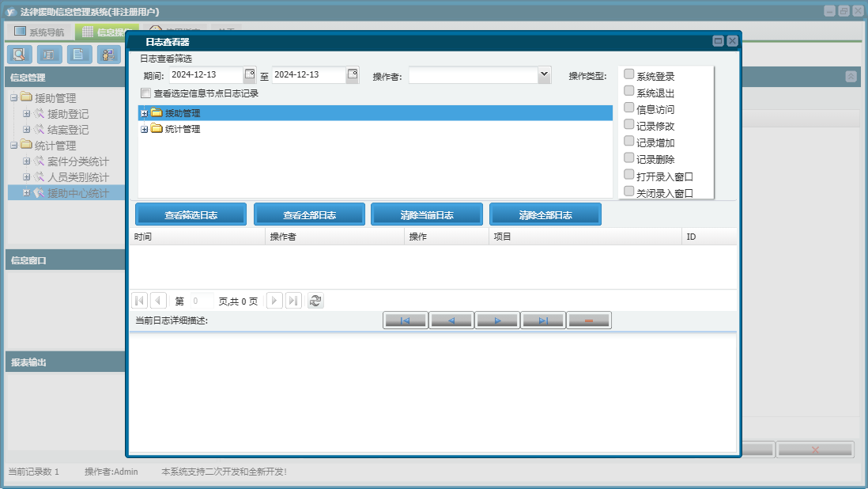Check the 信息访问 operation type

pyautogui.click(x=628, y=108)
